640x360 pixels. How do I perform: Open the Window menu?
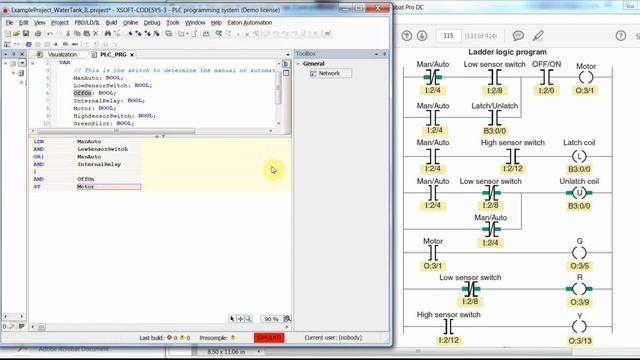(x=195, y=22)
